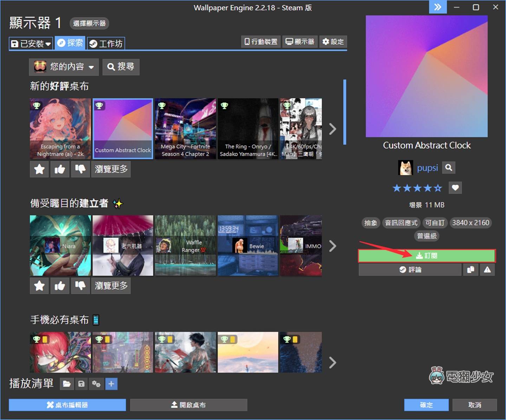This screenshot has width=506, height=420.
Task: Subscribe using the green 訂閱 button
Action: tap(427, 256)
